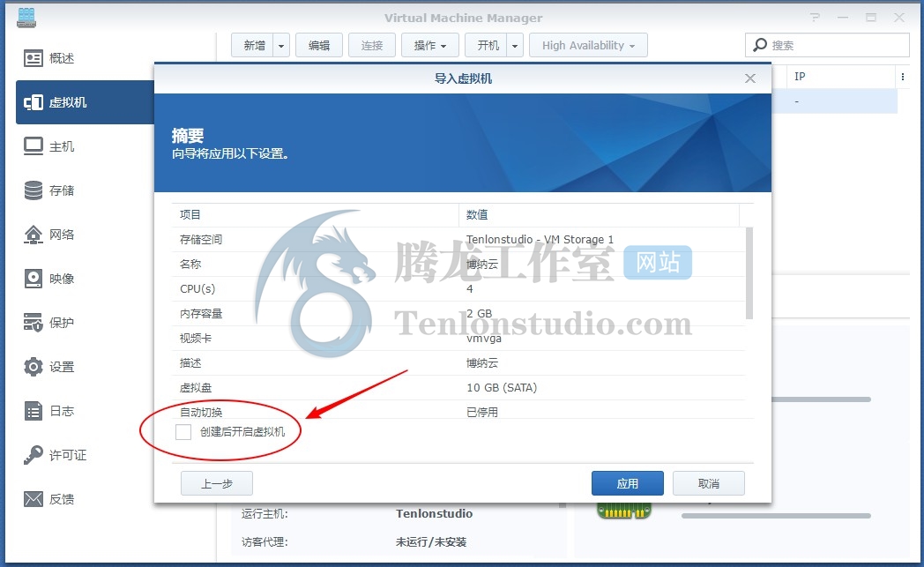The width and height of the screenshot is (924, 567).
Task: Open the 存储 storage section icon
Action: (34, 190)
